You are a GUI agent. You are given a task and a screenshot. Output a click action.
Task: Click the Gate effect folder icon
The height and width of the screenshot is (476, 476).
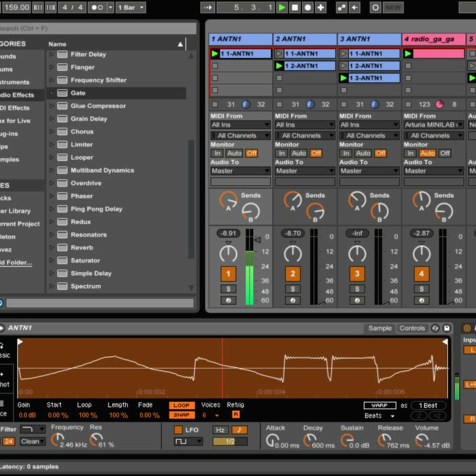tap(62, 93)
